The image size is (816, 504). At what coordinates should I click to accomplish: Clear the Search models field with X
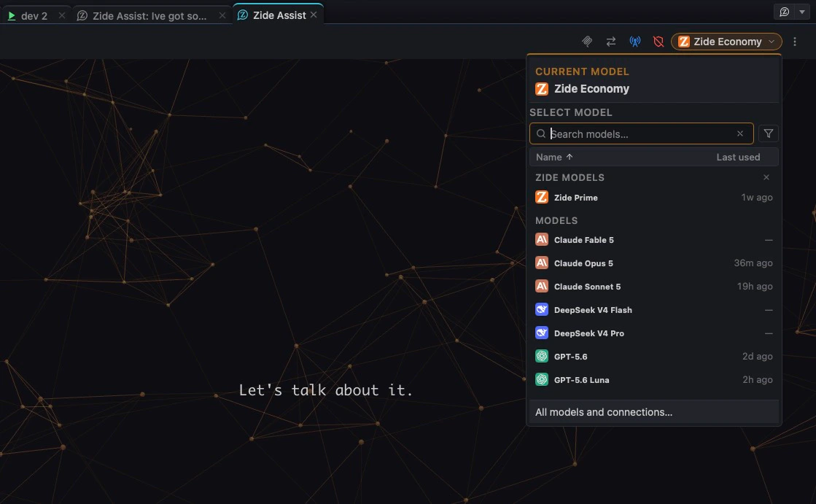[740, 133]
